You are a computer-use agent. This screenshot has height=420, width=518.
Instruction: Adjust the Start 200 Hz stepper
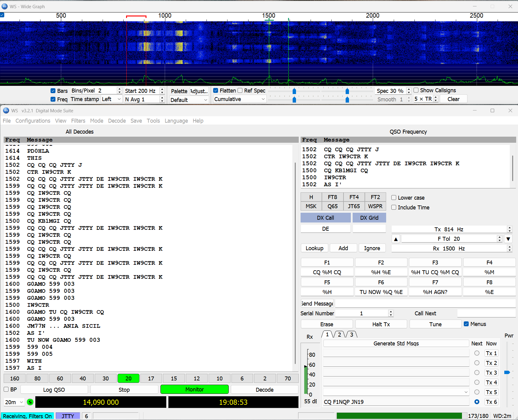162,91
